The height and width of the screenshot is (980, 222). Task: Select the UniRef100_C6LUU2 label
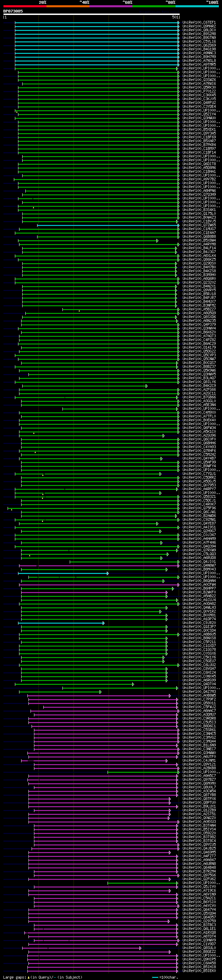pyautogui.click(x=199, y=665)
